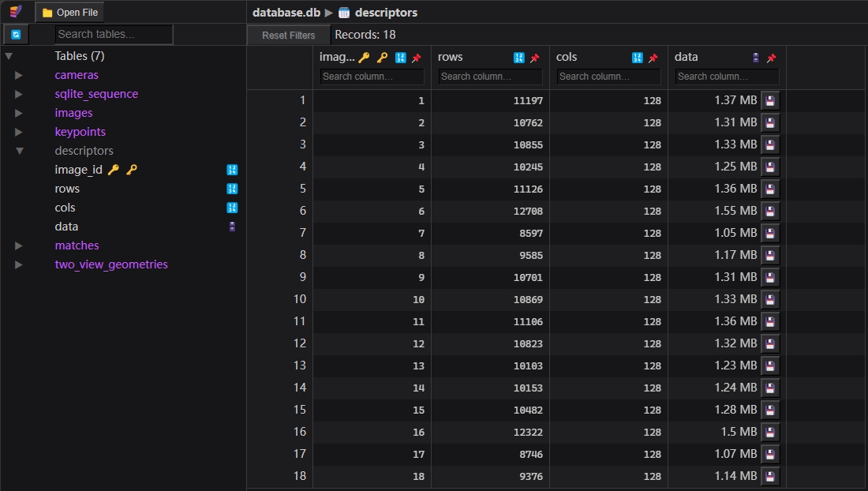The image size is (868, 491).
Task: Expand the cameras table
Action: 19,75
